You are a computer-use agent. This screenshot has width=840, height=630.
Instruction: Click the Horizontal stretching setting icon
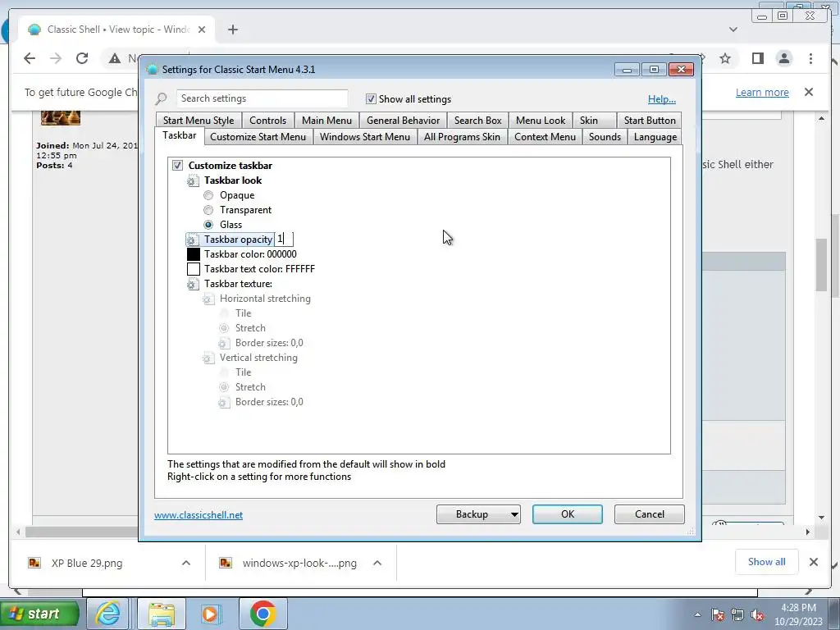tap(208, 299)
